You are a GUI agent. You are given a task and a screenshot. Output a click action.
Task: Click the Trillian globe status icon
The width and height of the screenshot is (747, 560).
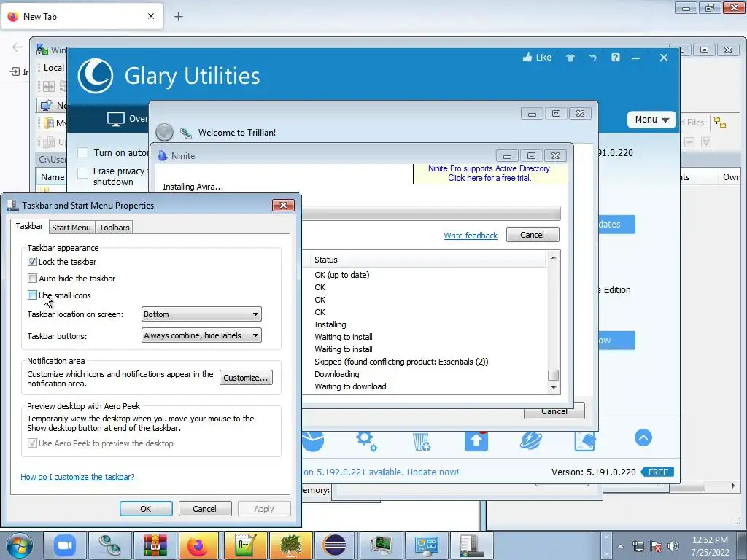(x=164, y=133)
